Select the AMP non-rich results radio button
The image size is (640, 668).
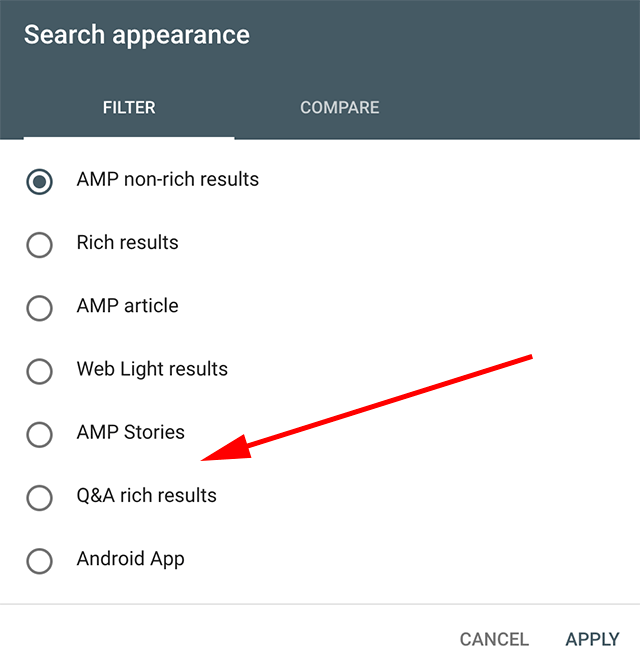tap(40, 181)
